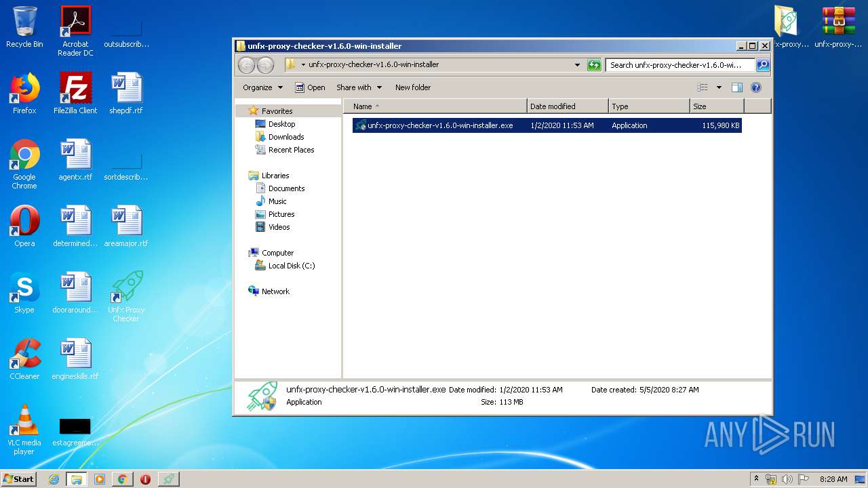Click the search magnifier icon
This screenshot has width=868, height=488.
[x=763, y=65]
